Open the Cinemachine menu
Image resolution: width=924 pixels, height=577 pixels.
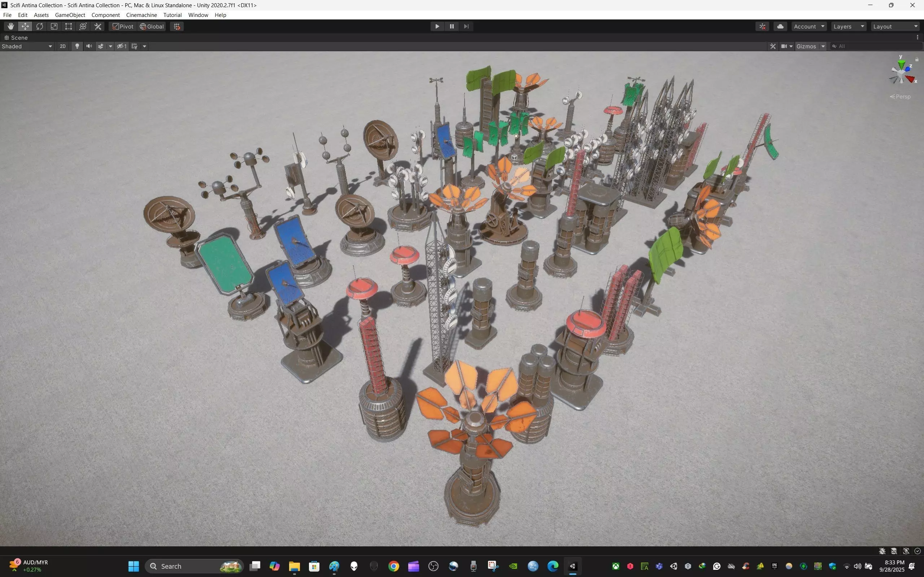pos(141,15)
